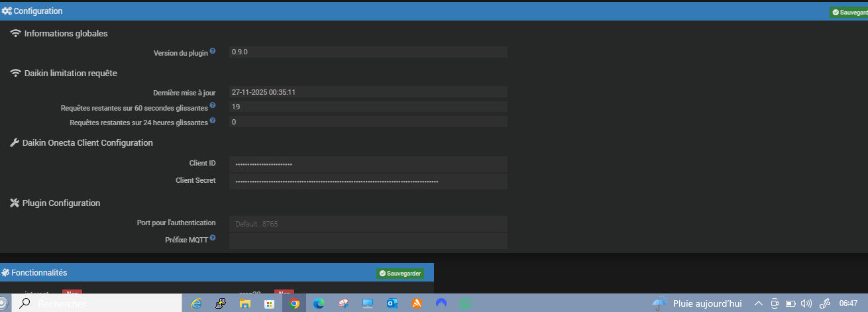Open help icon next to Préfixe MQTT
The width and height of the screenshot is (868, 312).
213,238
